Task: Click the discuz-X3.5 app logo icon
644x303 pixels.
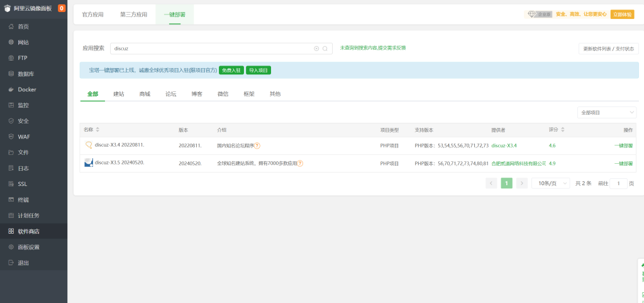Action: coord(88,163)
